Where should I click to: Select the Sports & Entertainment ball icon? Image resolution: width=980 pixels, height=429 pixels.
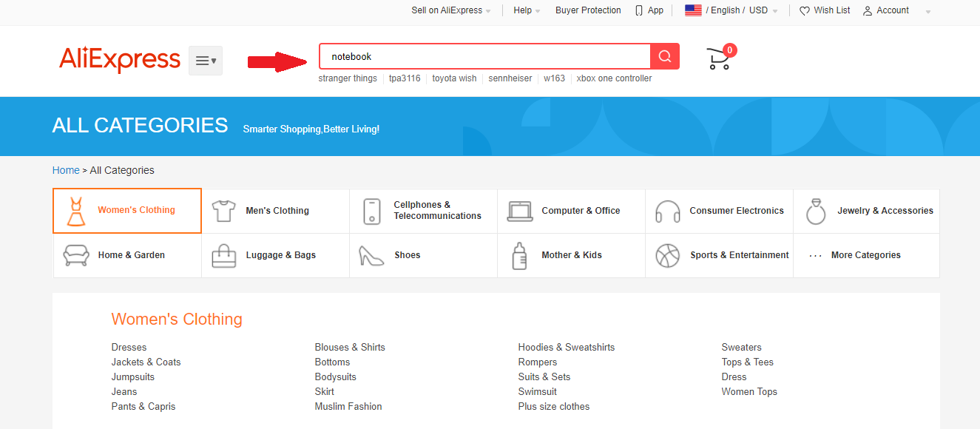[x=668, y=255]
